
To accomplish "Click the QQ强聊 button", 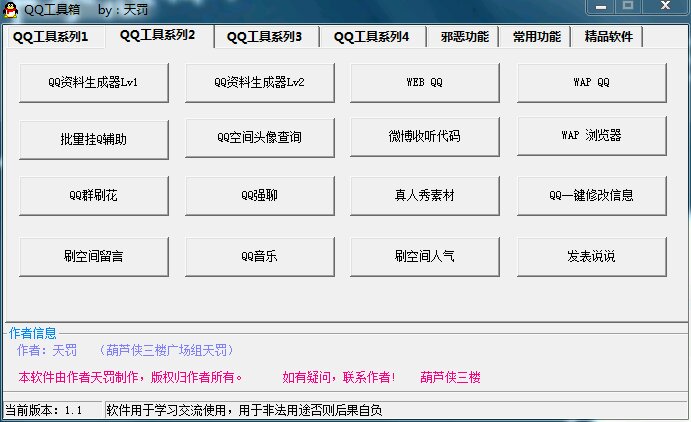I will (260, 196).
